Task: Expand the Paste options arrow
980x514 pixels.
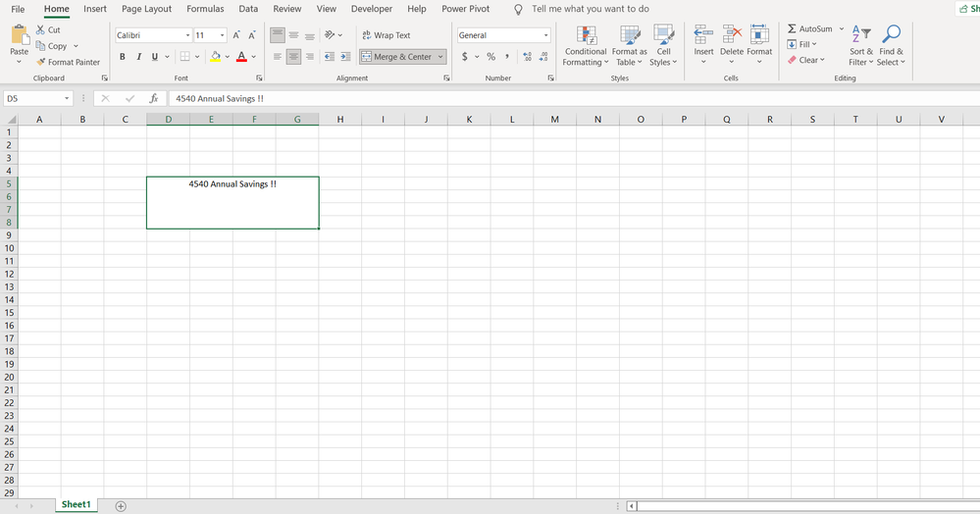Action: [20, 62]
